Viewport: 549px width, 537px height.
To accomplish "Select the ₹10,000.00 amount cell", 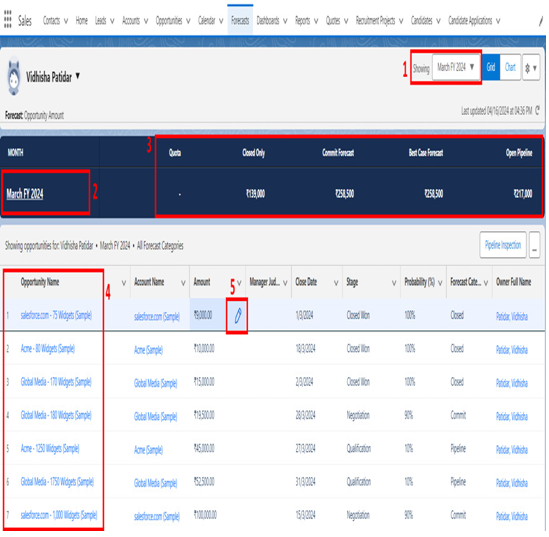I will tap(204, 348).
